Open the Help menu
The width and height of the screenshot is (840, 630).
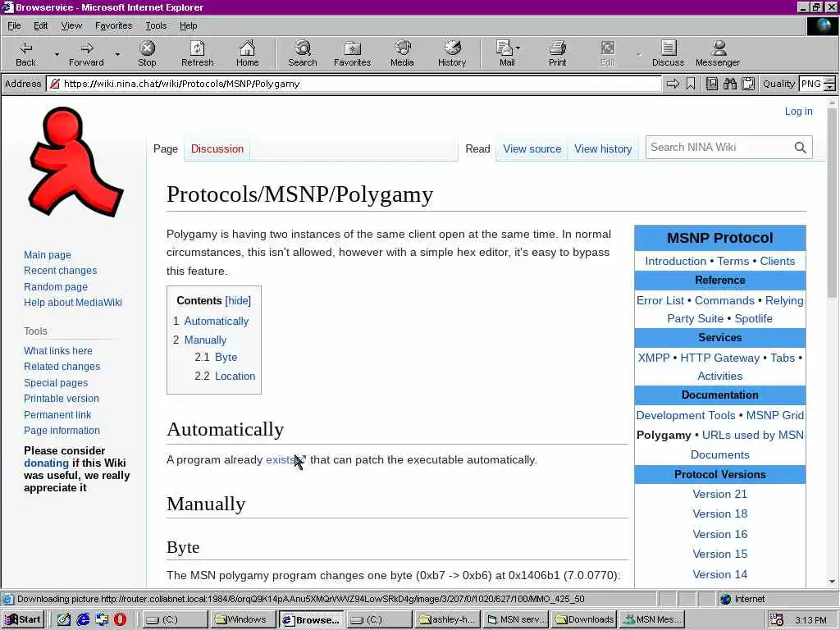pyautogui.click(x=188, y=25)
